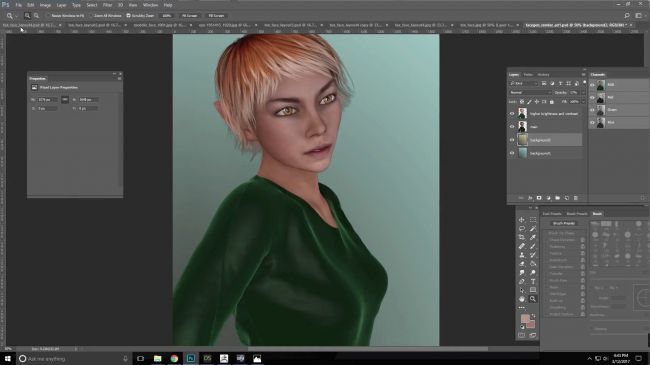Open the Filter menu

(107, 5)
